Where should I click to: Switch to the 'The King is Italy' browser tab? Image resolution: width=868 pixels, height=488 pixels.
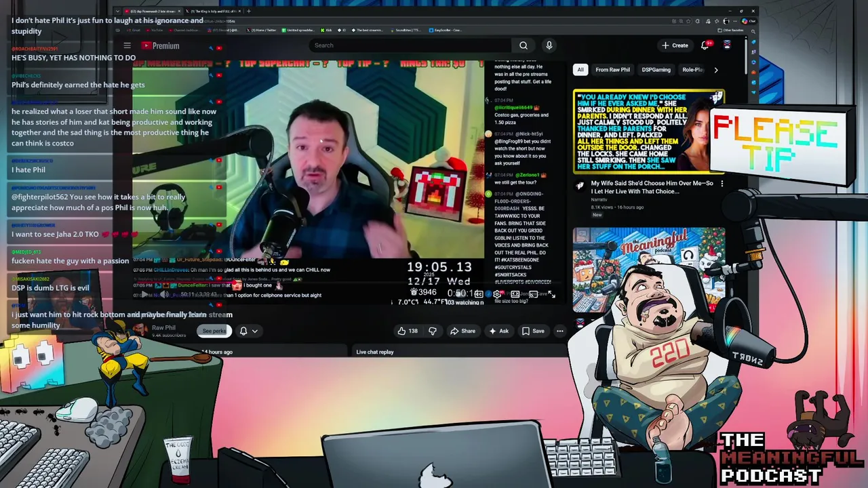(212, 11)
